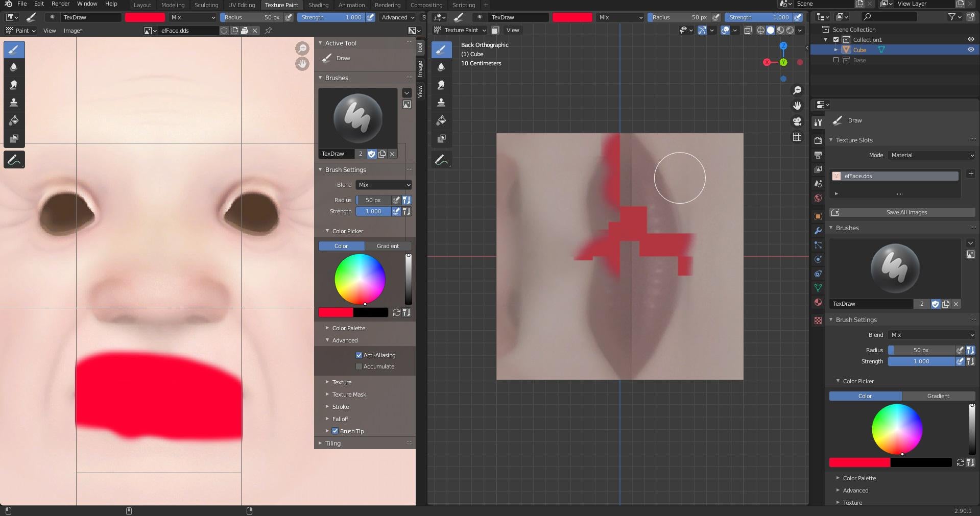The height and width of the screenshot is (516, 980).
Task: Expand Tiling panel
Action: 333,444
